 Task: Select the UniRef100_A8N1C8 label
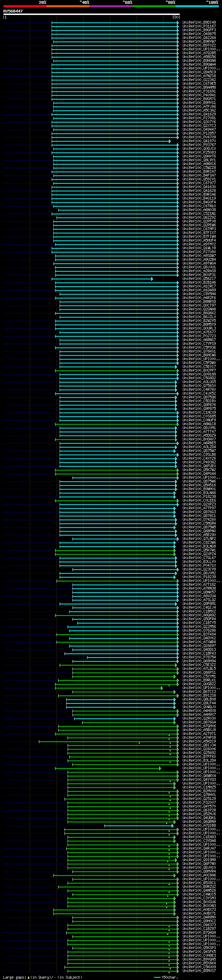[x=199, y=424]
